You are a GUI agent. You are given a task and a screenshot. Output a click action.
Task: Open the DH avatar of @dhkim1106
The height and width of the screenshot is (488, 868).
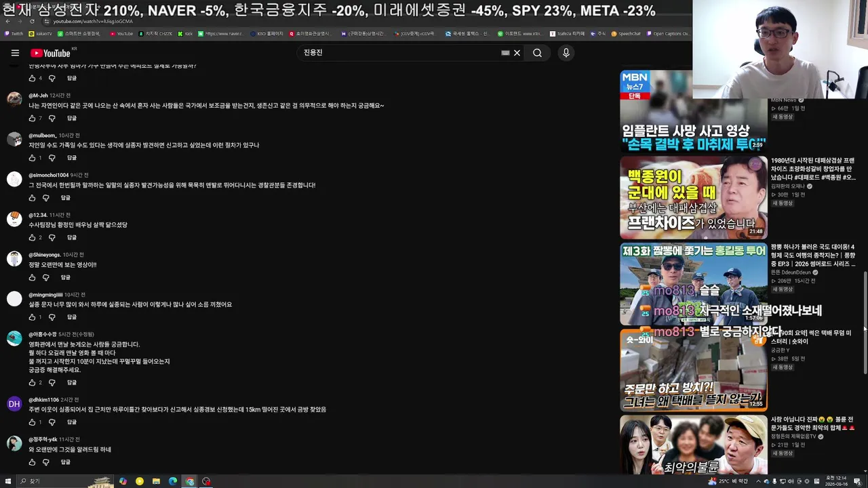(x=14, y=404)
